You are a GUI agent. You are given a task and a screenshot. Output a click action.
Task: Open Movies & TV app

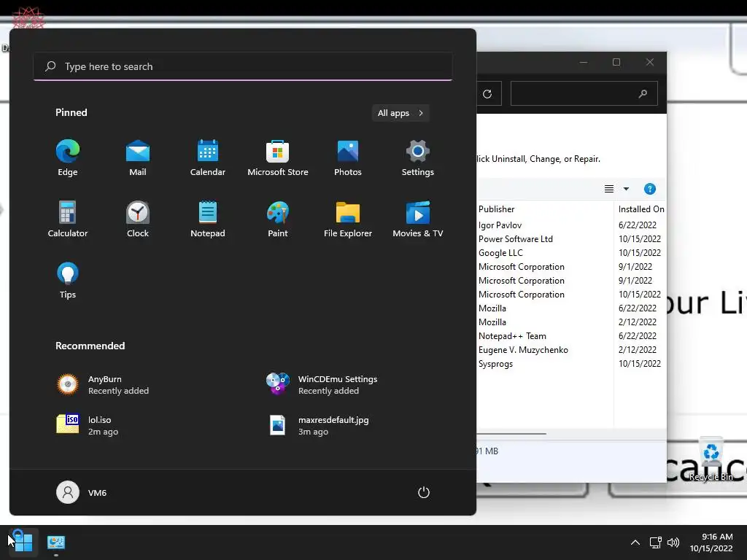[x=418, y=219]
